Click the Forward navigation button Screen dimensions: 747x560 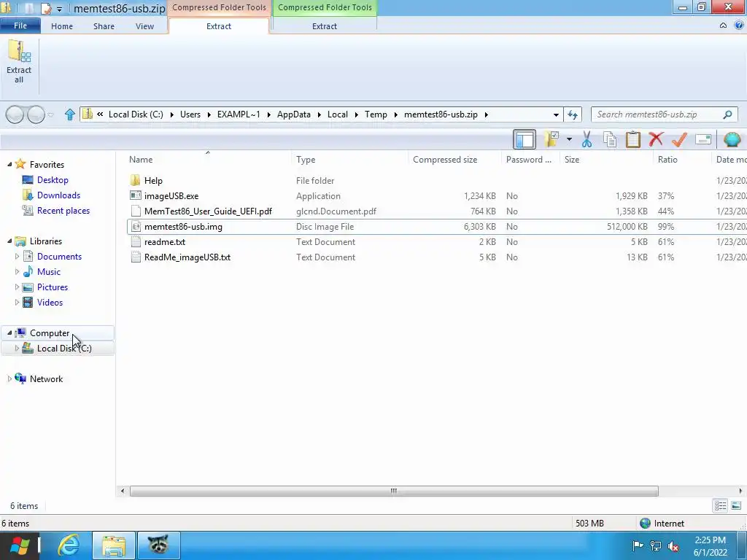point(36,114)
